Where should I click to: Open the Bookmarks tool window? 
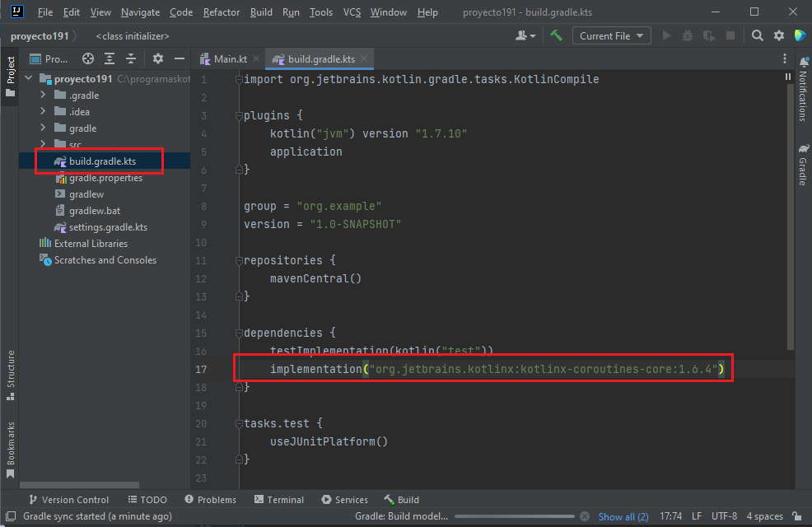11,450
